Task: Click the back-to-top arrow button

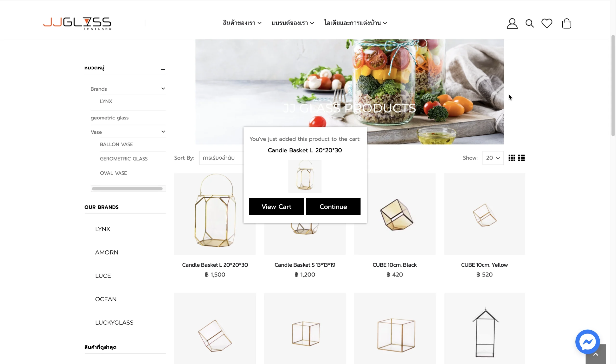Action: click(595, 354)
